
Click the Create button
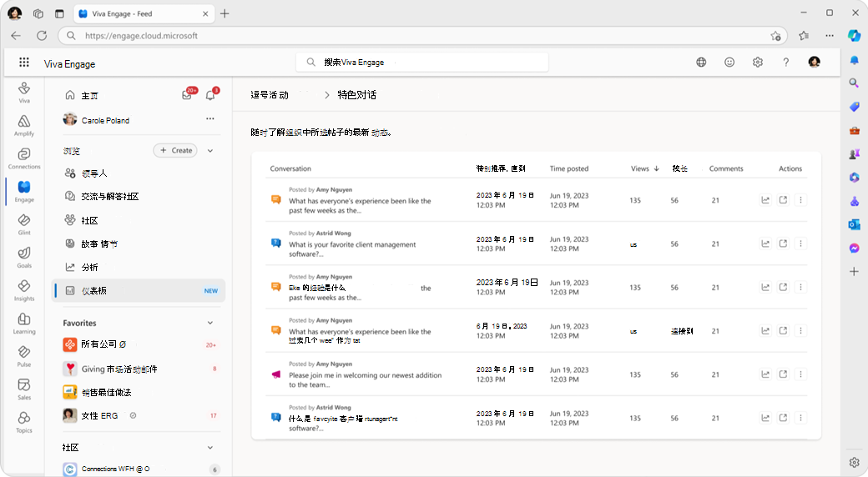point(175,150)
